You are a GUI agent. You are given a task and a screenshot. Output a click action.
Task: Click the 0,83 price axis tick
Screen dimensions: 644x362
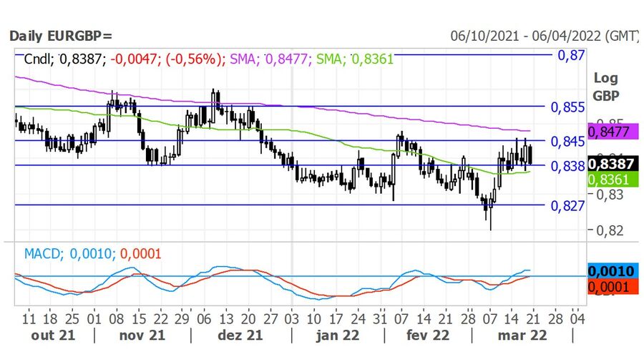tap(610, 195)
